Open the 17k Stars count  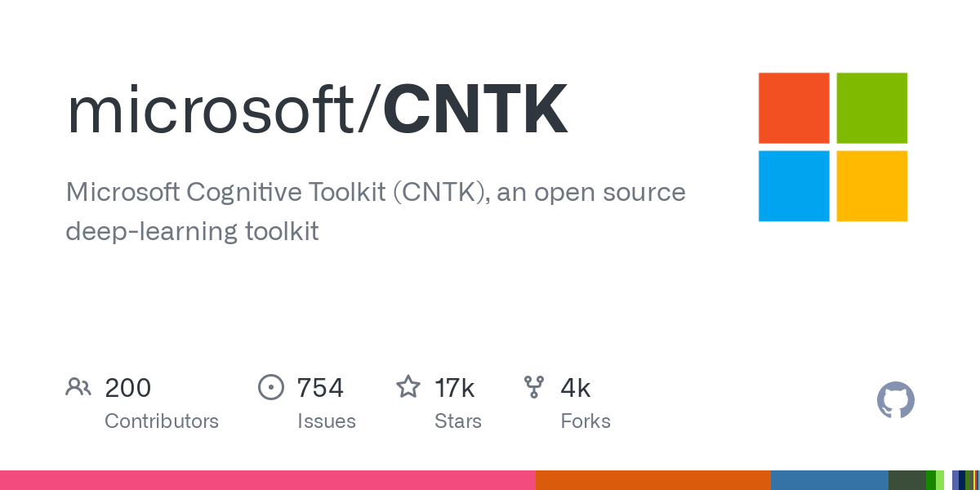[x=455, y=387]
